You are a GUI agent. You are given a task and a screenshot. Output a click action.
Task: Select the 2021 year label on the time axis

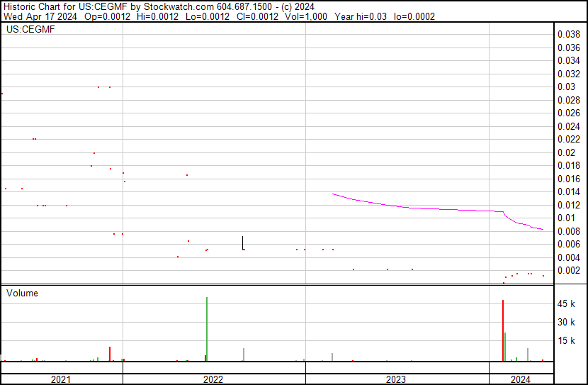click(x=62, y=379)
